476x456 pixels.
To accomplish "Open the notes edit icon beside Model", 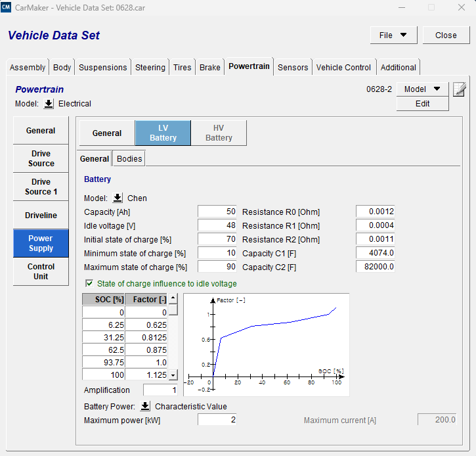I will [460, 89].
